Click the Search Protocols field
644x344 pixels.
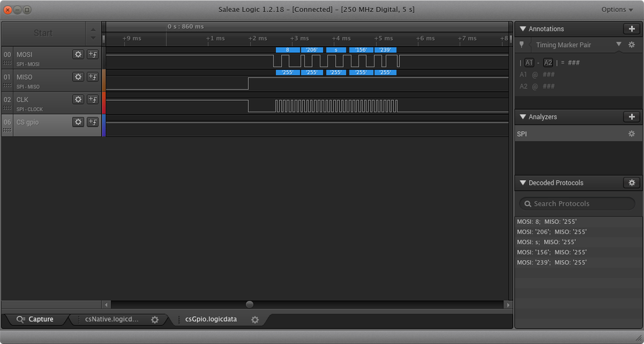click(x=577, y=203)
